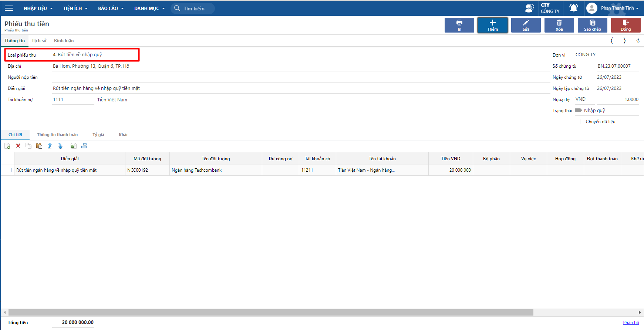
Task: Move row up with blue arrow
Action: point(50,146)
